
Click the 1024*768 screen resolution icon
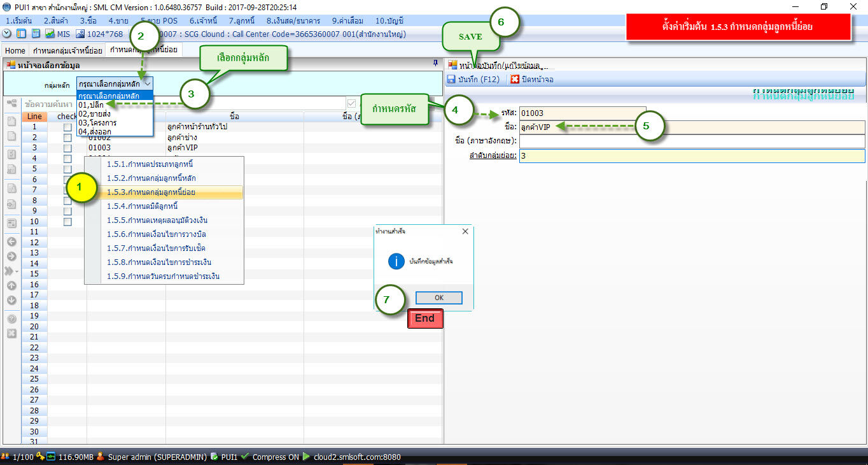pyautogui.click(x=80, y=34)
